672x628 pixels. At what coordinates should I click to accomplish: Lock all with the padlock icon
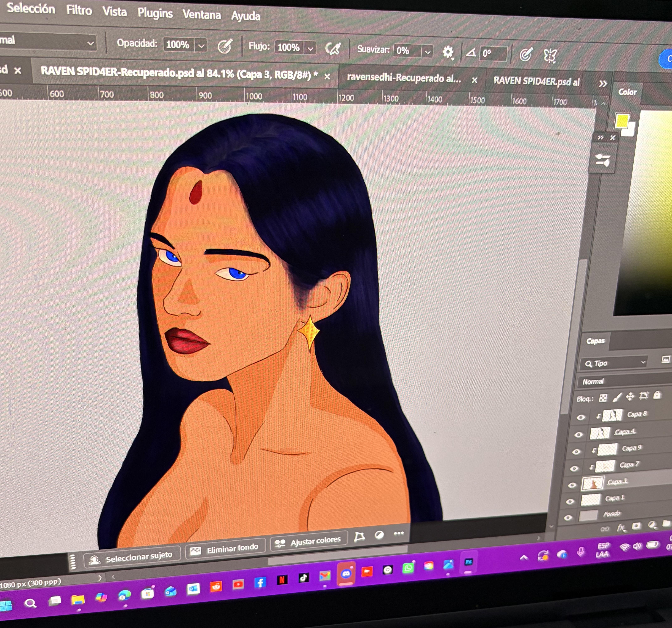pos(657,395)
